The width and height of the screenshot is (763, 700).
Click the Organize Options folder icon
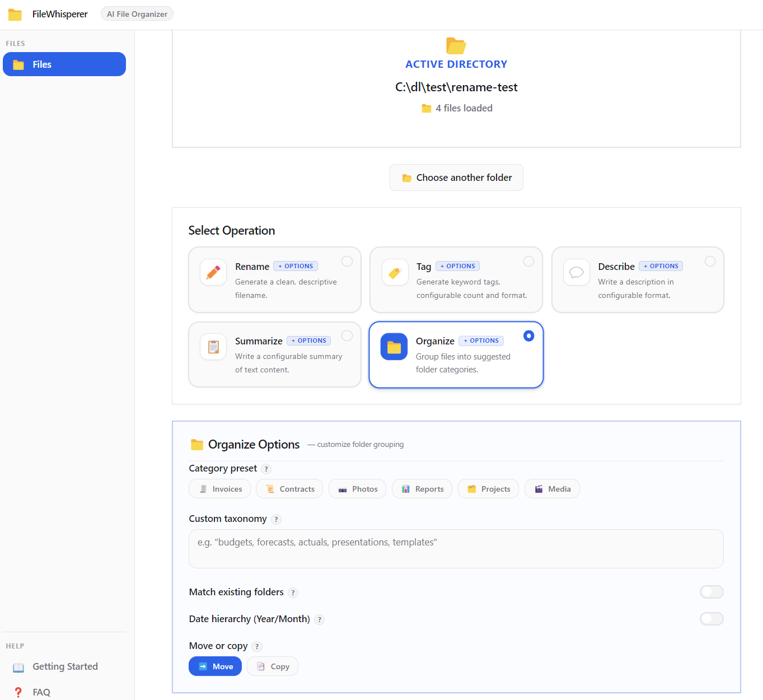197,445
